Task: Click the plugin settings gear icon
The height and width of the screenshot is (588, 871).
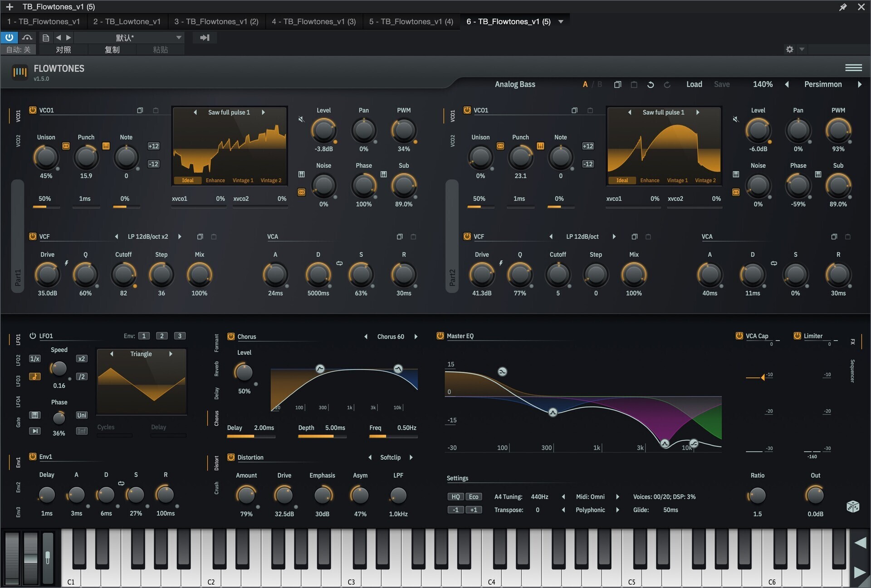Action: tap(789, 49)
